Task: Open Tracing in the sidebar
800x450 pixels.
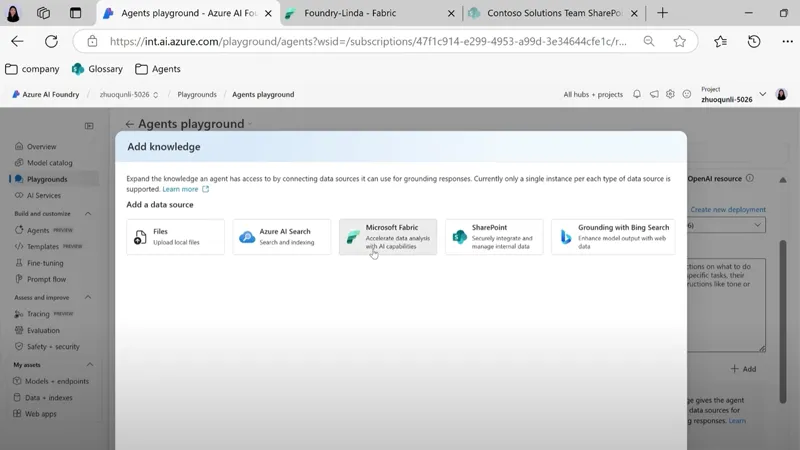Action: 44,314
